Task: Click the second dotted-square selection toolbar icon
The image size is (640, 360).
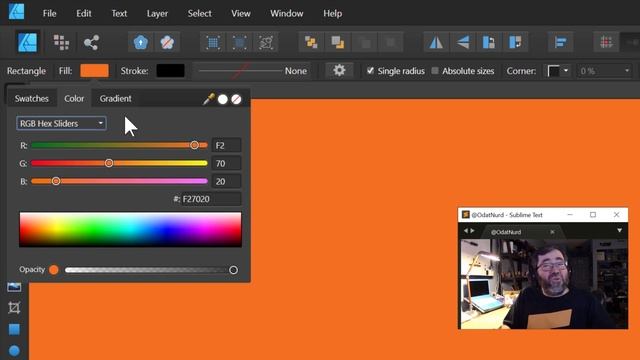Action: 240,42
